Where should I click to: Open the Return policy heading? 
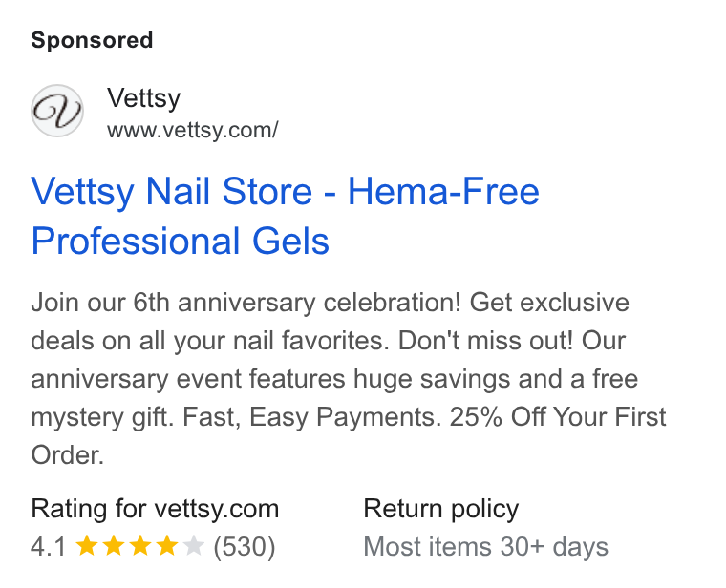point(440,509)
